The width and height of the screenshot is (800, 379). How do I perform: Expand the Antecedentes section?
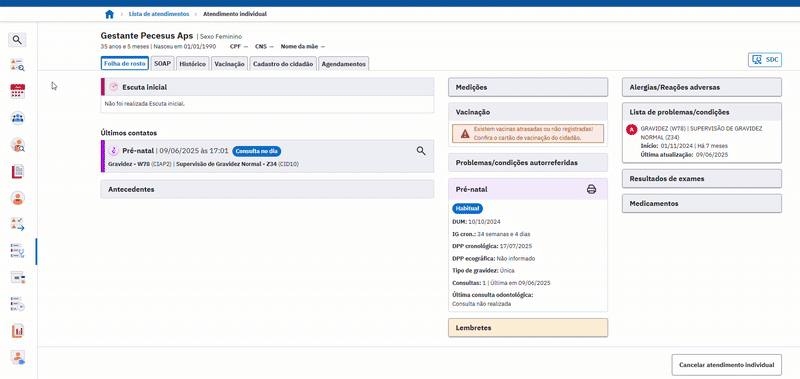click(x=267, y=189)
